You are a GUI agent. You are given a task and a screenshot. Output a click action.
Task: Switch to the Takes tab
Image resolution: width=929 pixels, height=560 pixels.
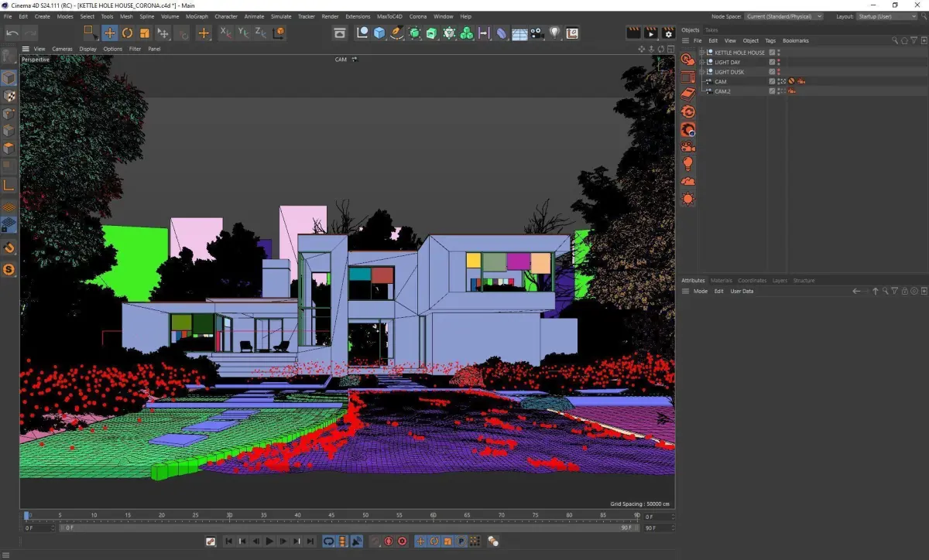711,30
